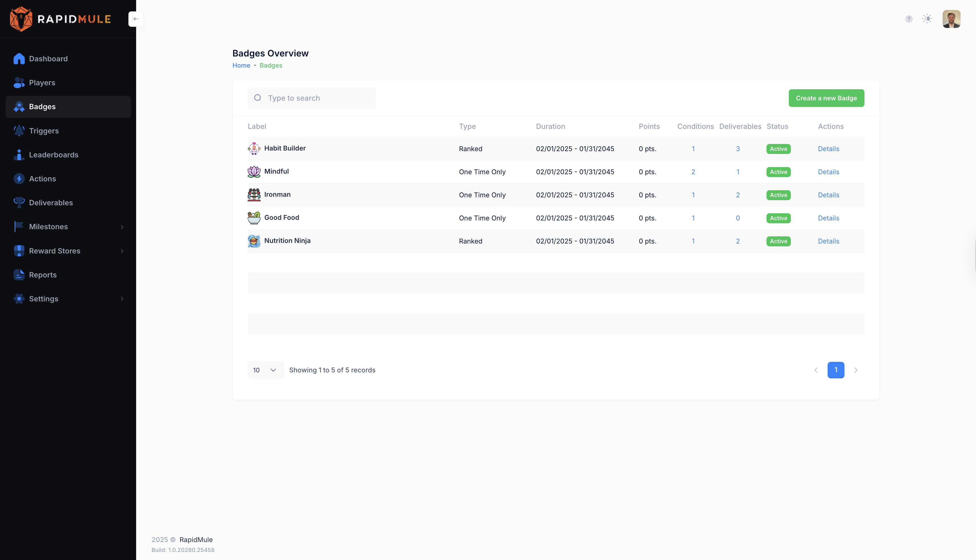Click the Mindful lotus badge icon
This screenshot has height=560, width=976.
(x=254, y=172)
